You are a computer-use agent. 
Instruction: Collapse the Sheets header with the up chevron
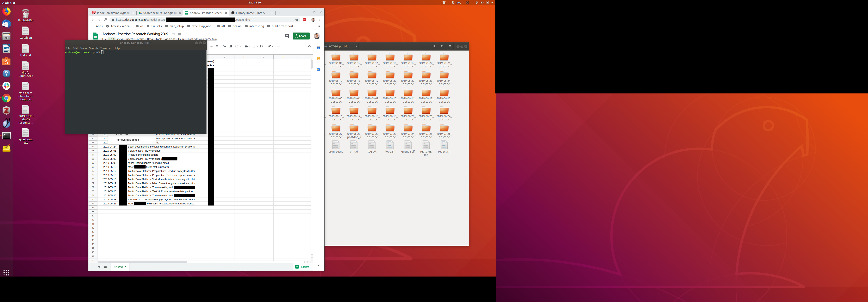309,46
